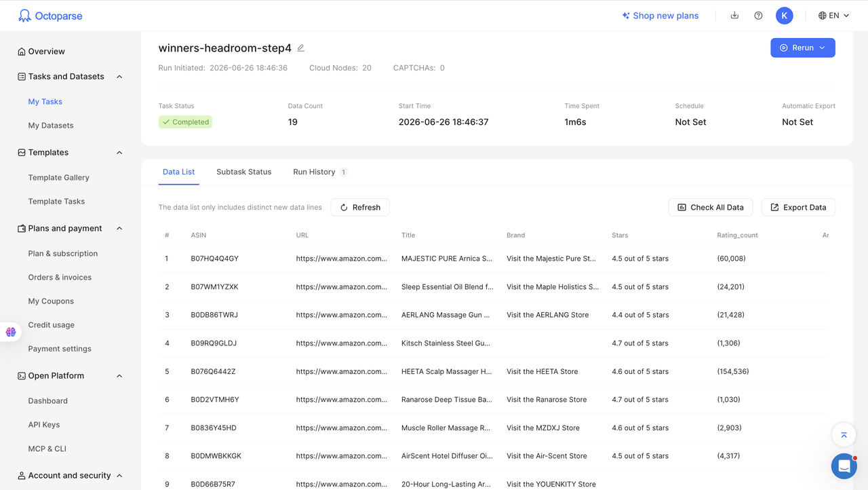The width and height of the screenshot is (868, 490).
Task: Click Visit the Ranarose Store cell
Action: (x=547, y=400)
